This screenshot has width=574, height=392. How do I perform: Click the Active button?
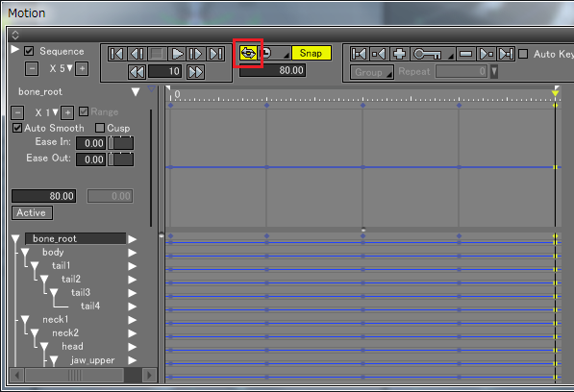[33, 213]
